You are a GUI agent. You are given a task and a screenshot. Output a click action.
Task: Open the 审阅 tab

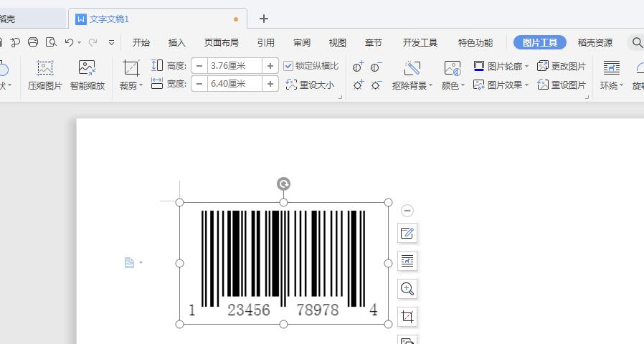[302, 42]
